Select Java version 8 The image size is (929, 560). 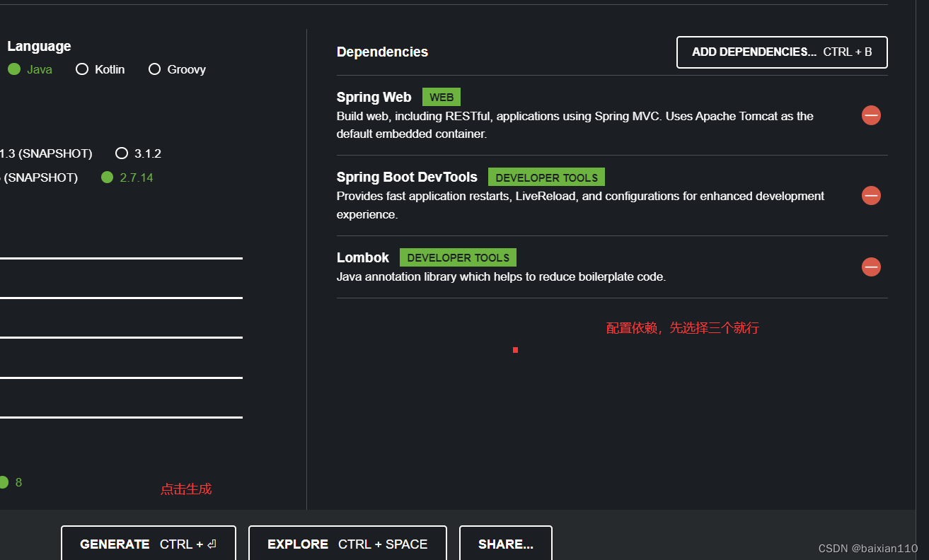11,482
